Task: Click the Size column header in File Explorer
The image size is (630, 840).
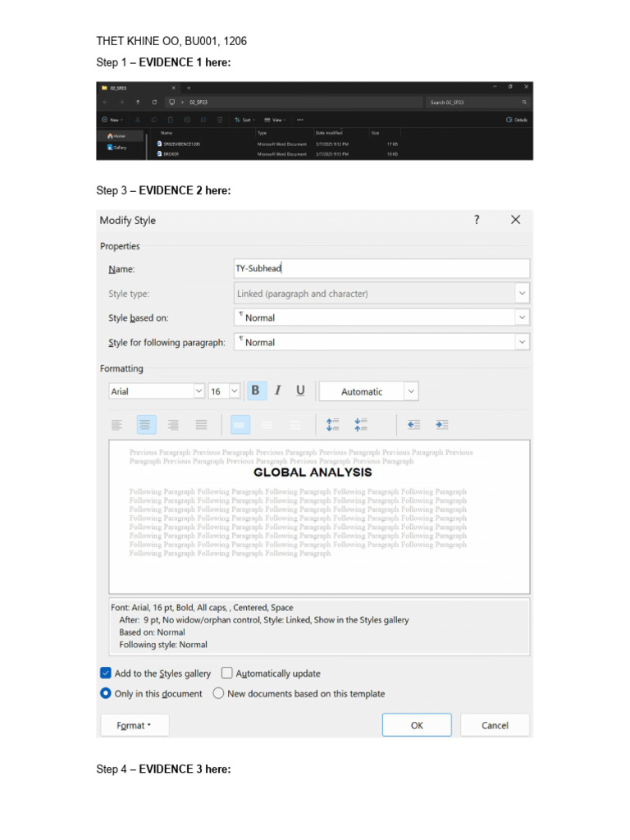Action: click(375, 133)
